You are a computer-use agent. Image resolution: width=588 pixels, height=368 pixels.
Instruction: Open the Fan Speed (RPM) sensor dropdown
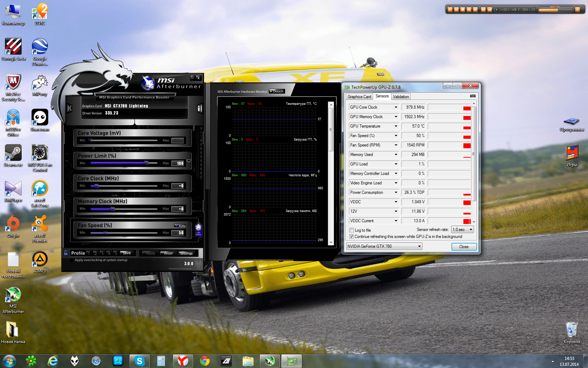(396, 145)
